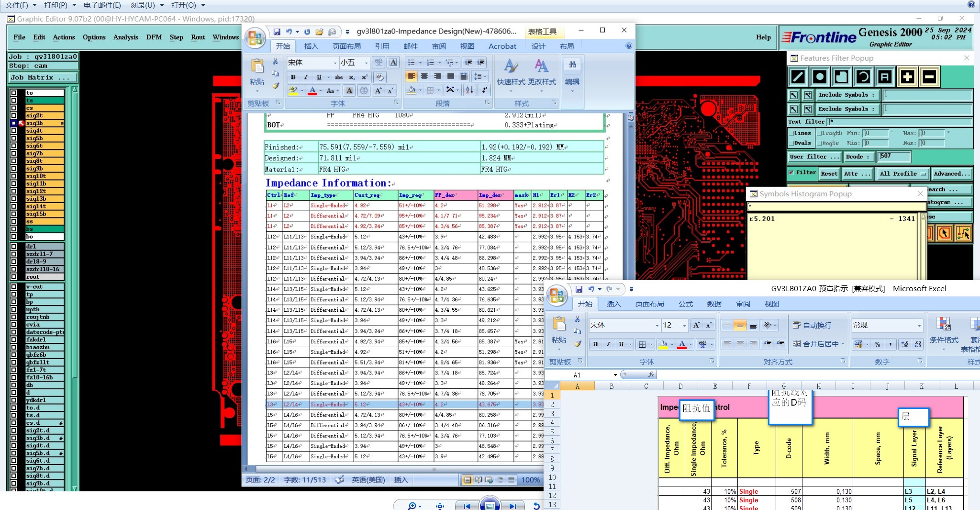Toggle visibility box for layer v-cut

pyautogui.click(x=13, y=287)
